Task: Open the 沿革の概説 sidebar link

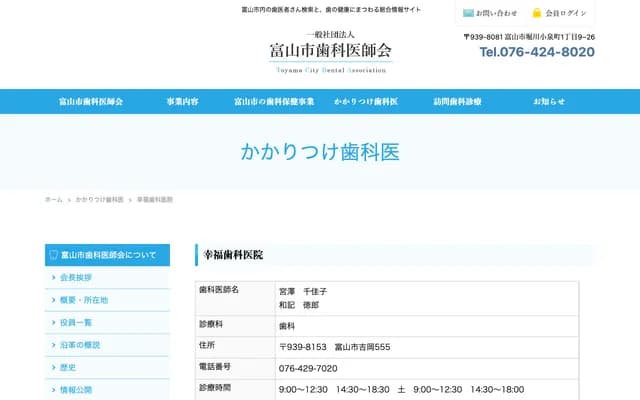Action: 80,345
